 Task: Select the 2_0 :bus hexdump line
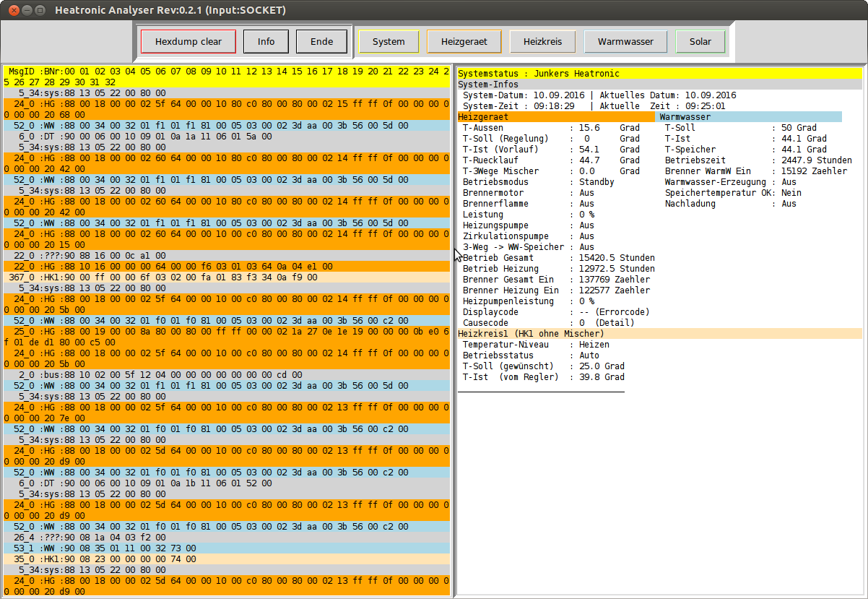click(x=227, y=375)
